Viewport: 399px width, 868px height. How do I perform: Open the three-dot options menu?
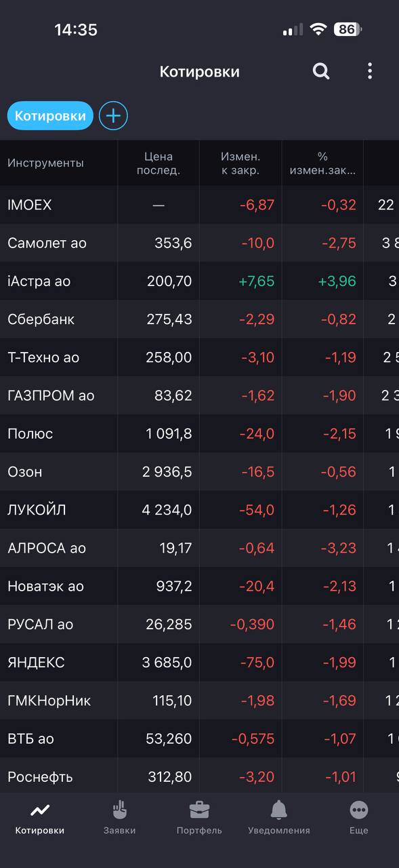coord(370,71)
